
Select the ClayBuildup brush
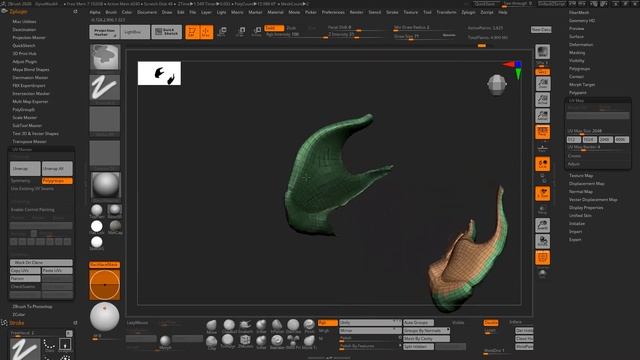pyautogui.click(x=229, y=327)
